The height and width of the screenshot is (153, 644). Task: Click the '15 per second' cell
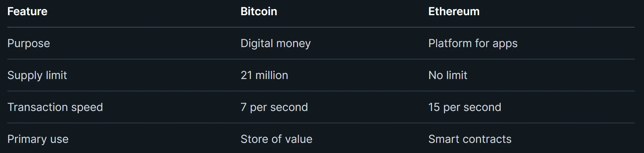(464, 107)
